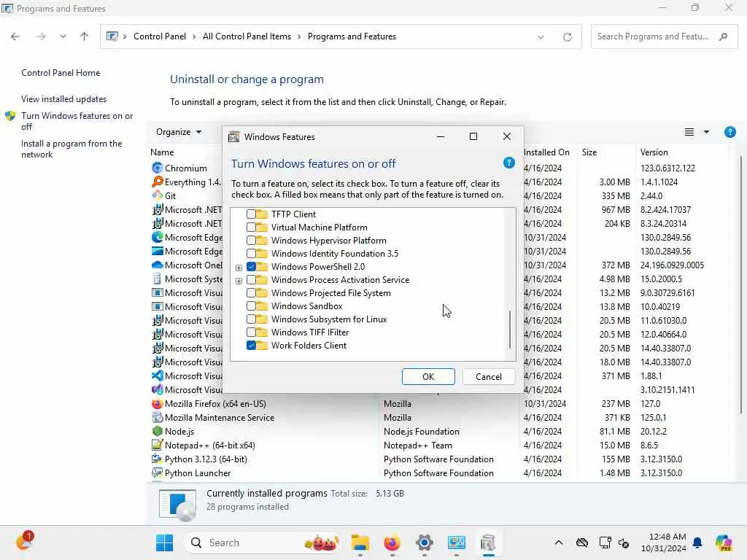
Task: Click the refresh icon in address bar
Action: tap(567, 36)
